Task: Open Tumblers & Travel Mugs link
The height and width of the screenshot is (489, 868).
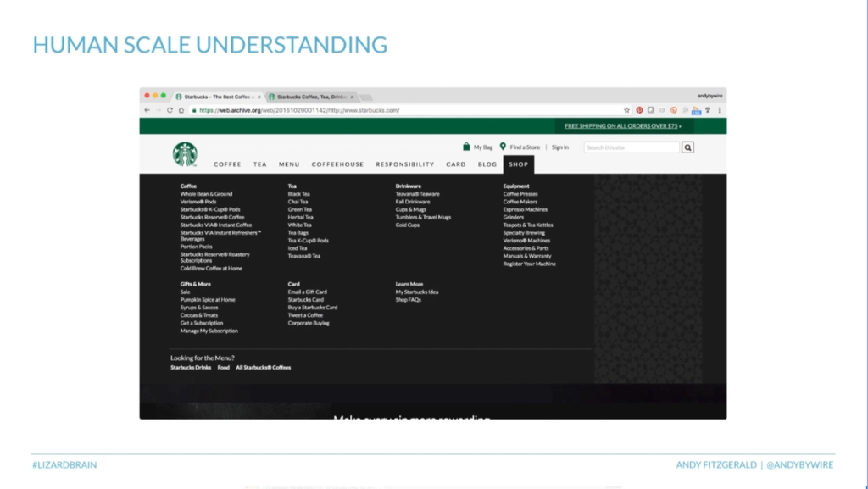Action: click(x=423, y=218)
